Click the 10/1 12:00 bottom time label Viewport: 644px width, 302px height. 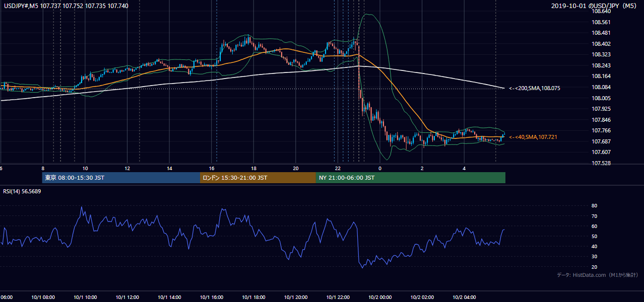pyautogui.click(x=128, y=297)
